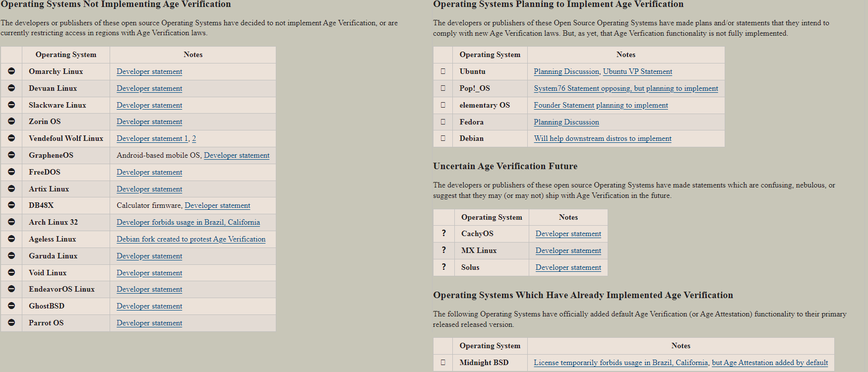The height and width of the screenshot is (372, 868).
Task: Click the "Android-based mobile OS" note text
Action: coord(158,155)
